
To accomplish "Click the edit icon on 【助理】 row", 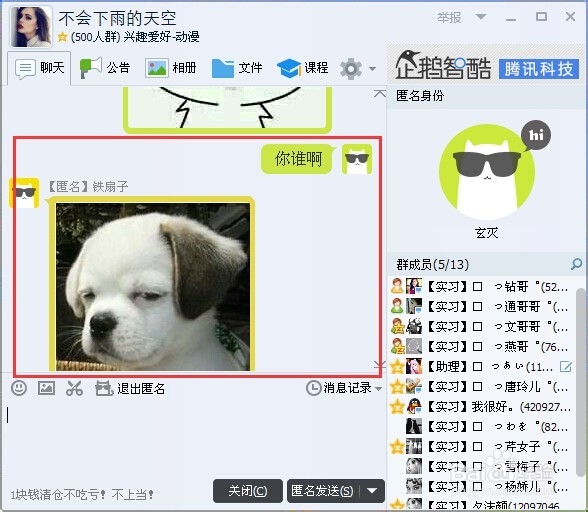I will [566, 366].
